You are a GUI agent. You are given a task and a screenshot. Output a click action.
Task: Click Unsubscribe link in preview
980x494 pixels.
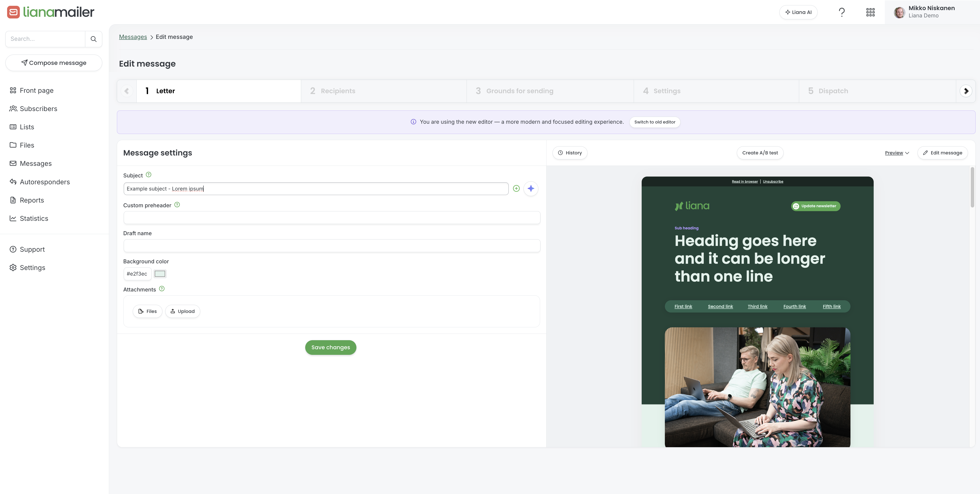[x=773, y=181]
